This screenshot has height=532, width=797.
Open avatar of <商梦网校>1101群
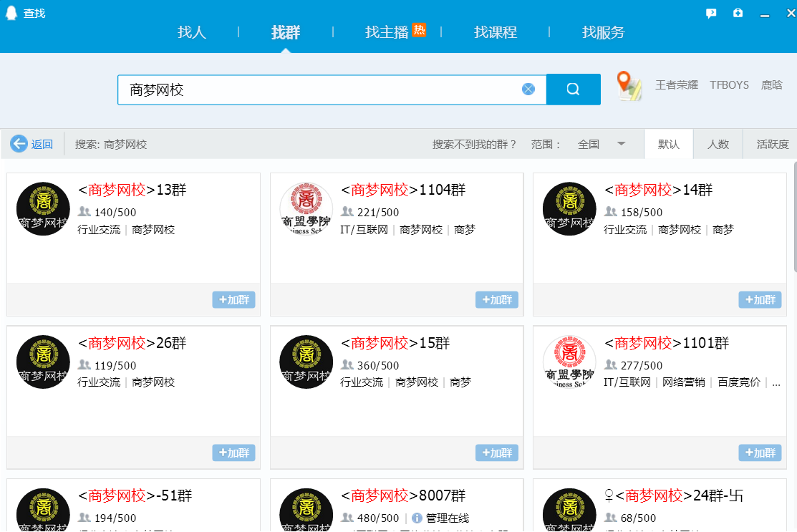pyautogui.click(x=569, y=362)
